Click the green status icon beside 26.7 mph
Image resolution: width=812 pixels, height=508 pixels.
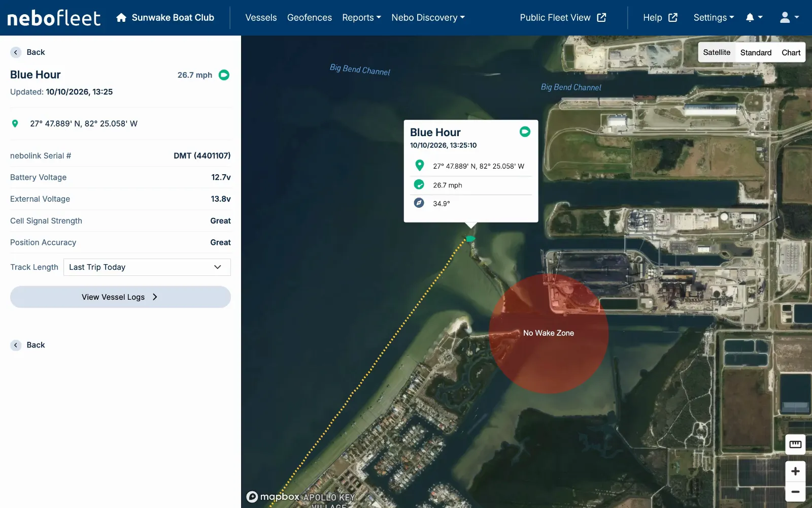click(x=224, y=75)
